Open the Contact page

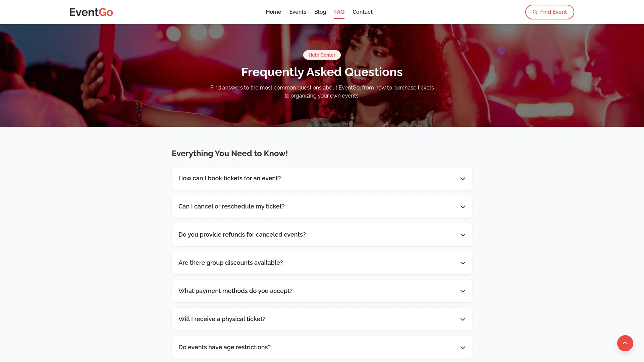362,12
